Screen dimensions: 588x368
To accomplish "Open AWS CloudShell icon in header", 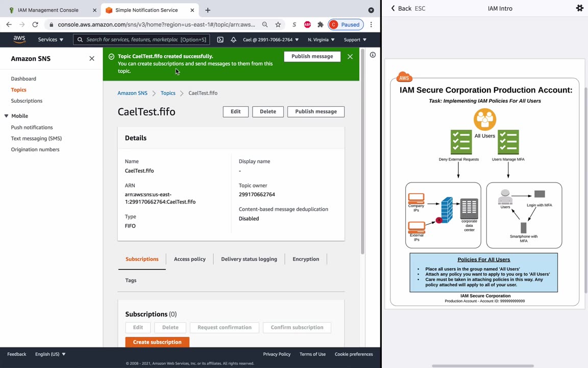I will tap(220, 40).
